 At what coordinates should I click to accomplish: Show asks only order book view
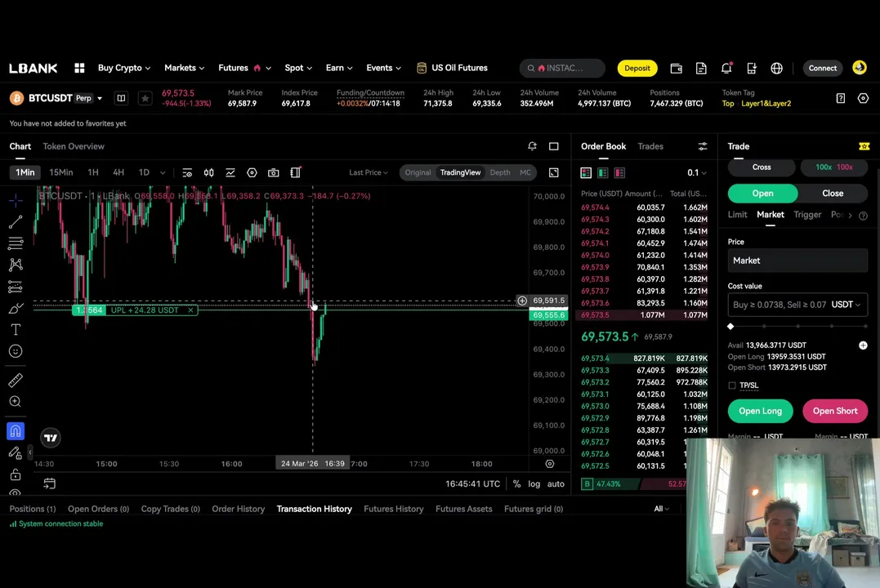[x=619, y=173]
